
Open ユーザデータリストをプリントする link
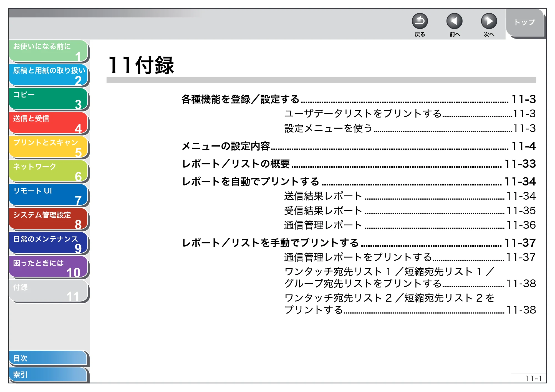point(410,114)
